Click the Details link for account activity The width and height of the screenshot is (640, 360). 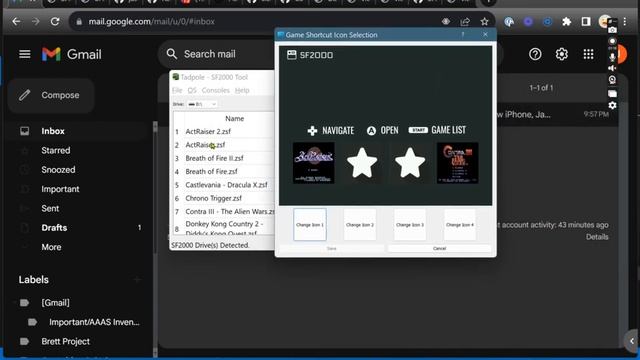pos(597,237)
